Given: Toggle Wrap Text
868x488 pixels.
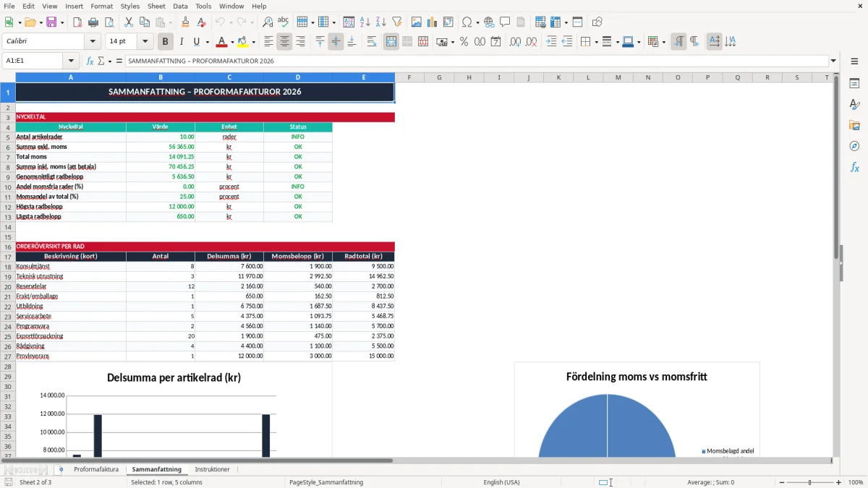Looking at the screenshot, I should (x=372, y=42).
